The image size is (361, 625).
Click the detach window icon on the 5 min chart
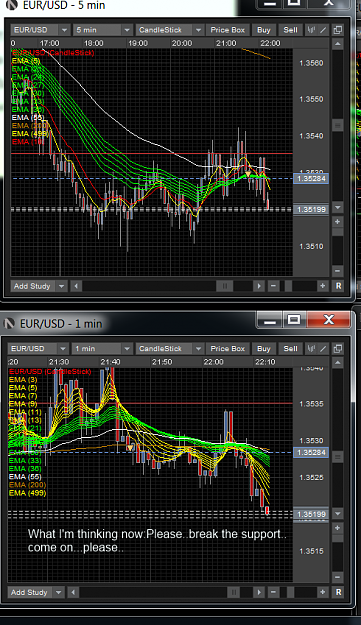(337, 30)
